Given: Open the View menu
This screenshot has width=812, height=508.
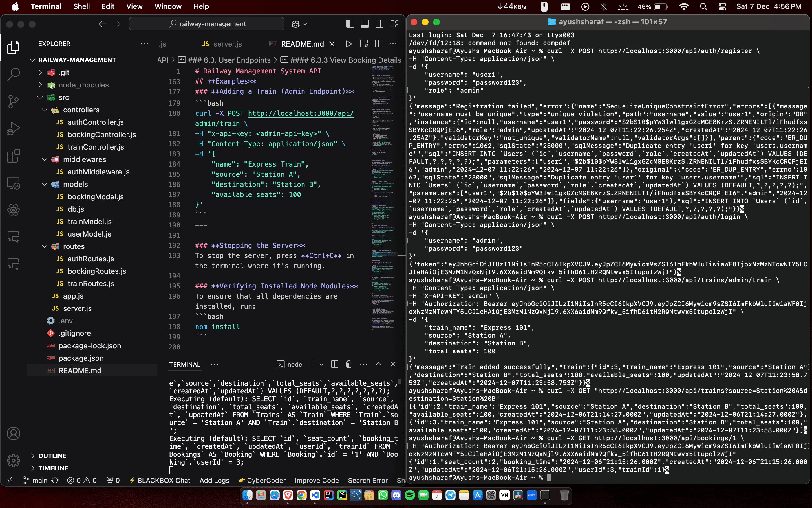Looking at the screenshot, I should click(134, 6).
